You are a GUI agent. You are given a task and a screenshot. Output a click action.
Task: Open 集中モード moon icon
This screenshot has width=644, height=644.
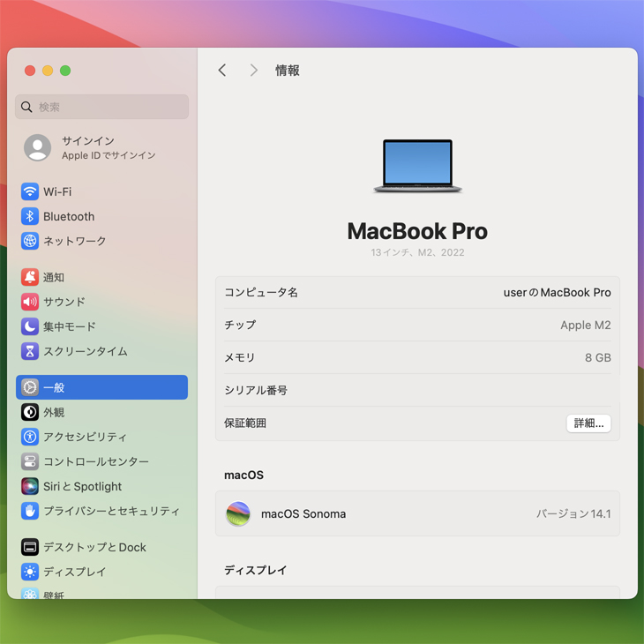click(30, 326)
